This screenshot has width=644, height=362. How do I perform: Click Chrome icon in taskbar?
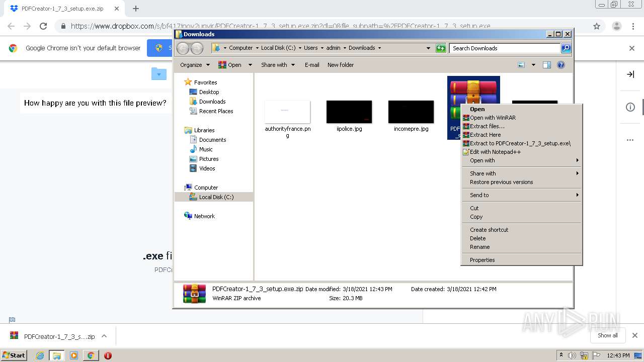(91, 355)
